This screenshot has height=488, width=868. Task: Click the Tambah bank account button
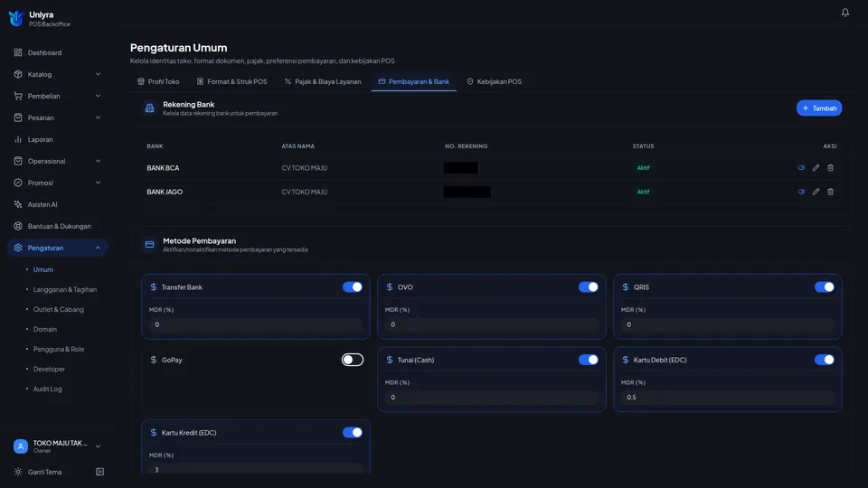click(819, 108)
